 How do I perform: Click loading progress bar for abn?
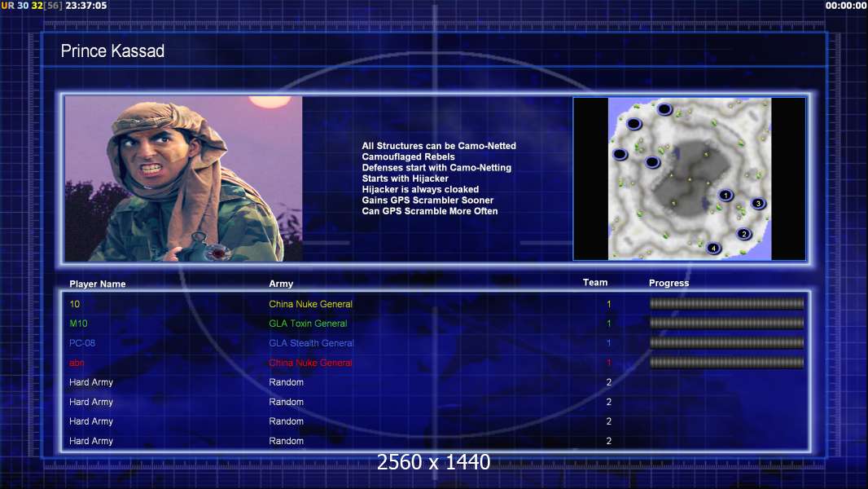tap(726, 363)
